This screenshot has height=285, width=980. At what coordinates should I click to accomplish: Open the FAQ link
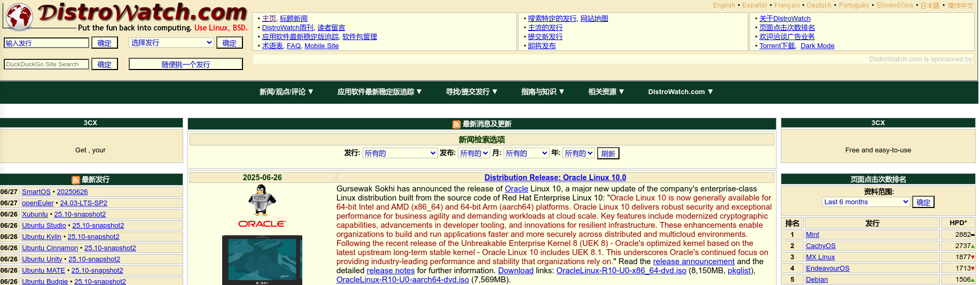click(294, 46)
